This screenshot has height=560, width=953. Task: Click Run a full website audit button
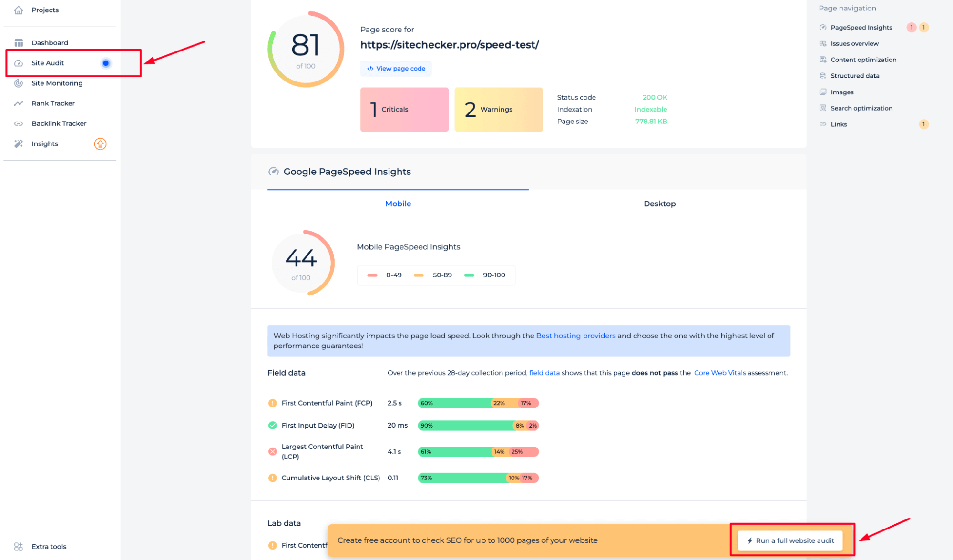pyautogui.click(x=794, y=540)
